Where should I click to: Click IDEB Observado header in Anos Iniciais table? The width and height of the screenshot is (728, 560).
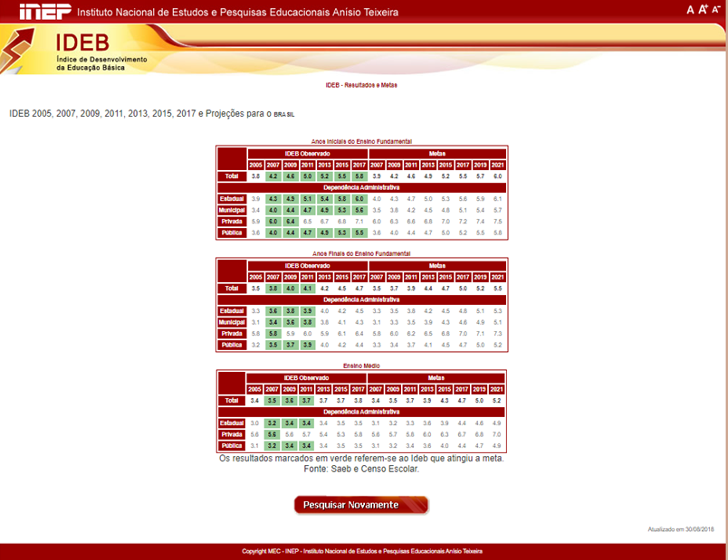tap(307, 154)
